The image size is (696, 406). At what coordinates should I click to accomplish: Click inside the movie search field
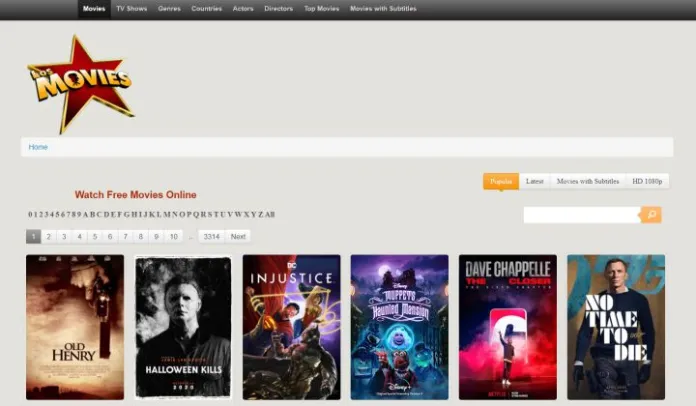pyautogui.click(x=582, y=215)
